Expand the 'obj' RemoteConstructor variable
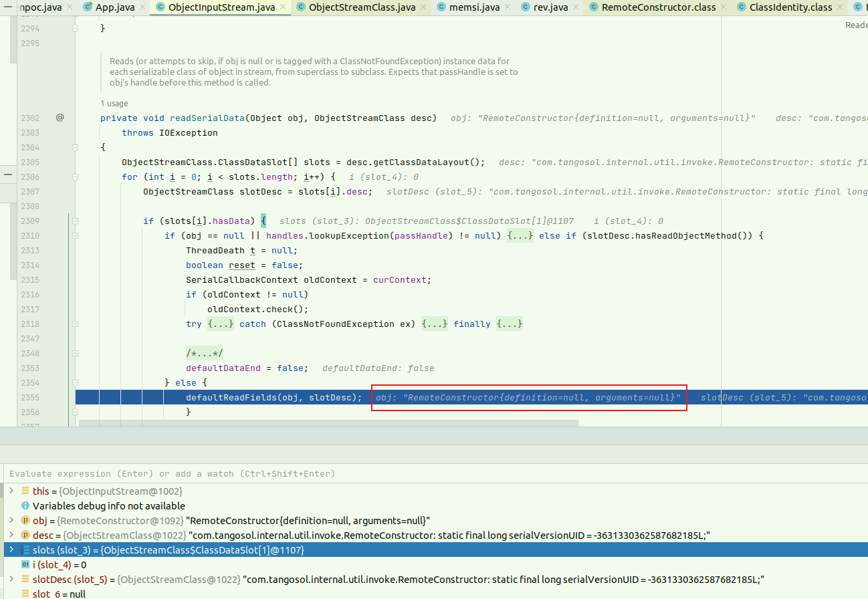 point(11,520)
